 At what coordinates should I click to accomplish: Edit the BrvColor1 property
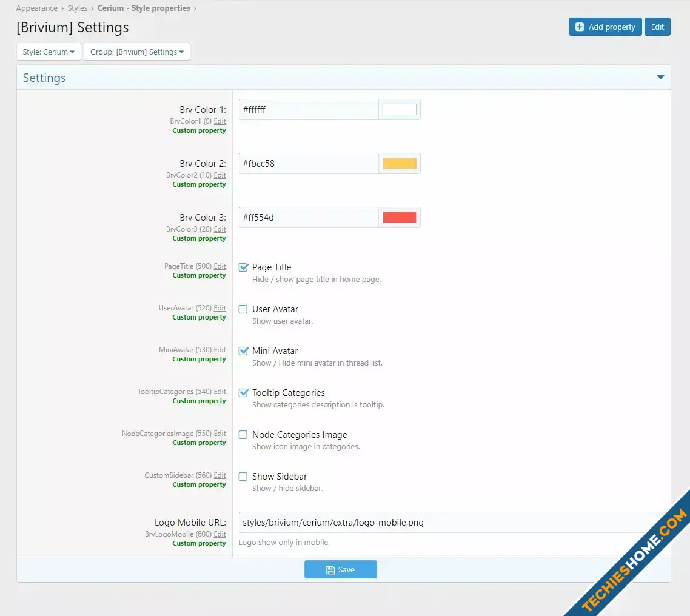(x=219, y=121)
